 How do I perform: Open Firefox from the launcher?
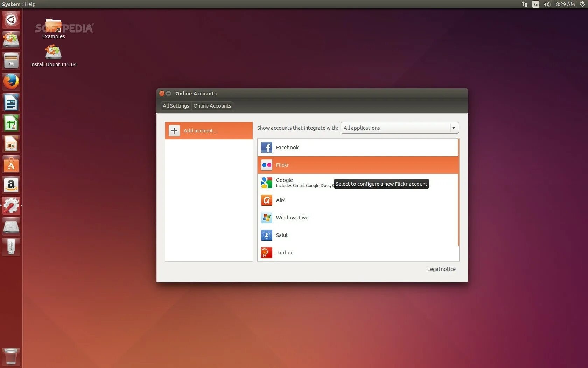coord(11,81)
